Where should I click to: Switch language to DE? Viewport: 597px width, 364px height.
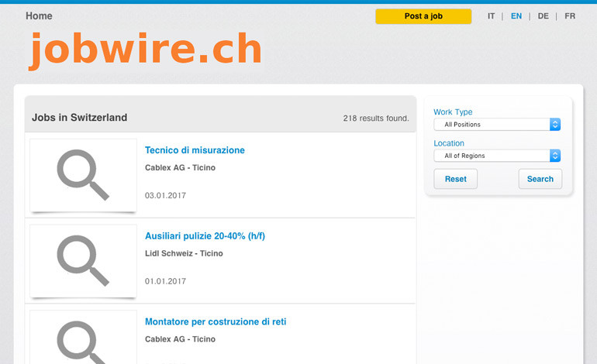[544, 16]
